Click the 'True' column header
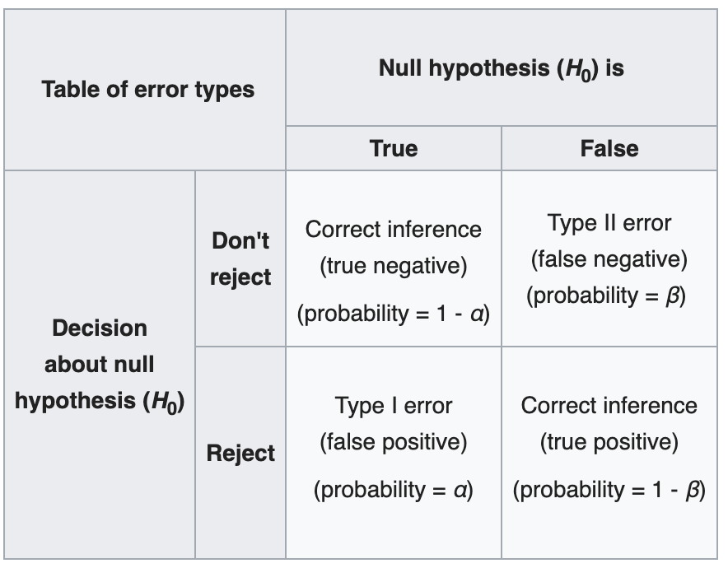Screen dimensions: 728x568 (x=394, y=148)
